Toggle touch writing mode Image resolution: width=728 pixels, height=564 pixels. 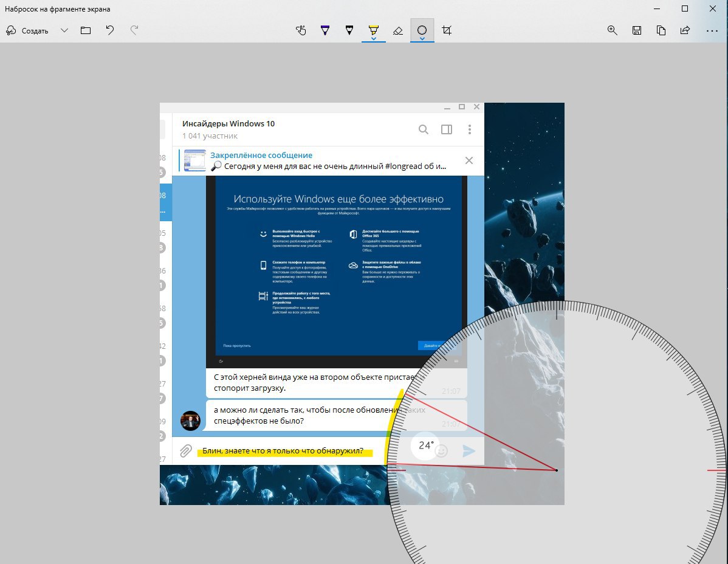pyautogui.click(x=301, y=30)
